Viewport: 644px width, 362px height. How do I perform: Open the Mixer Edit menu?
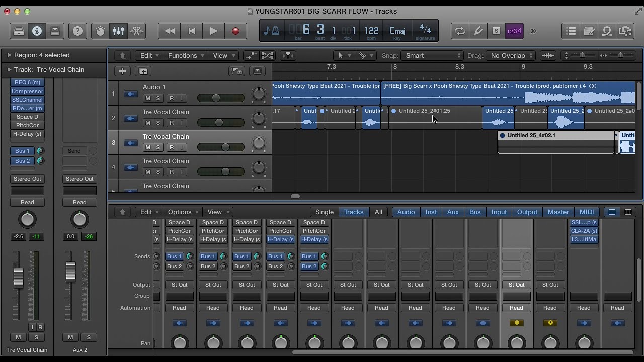150,212
